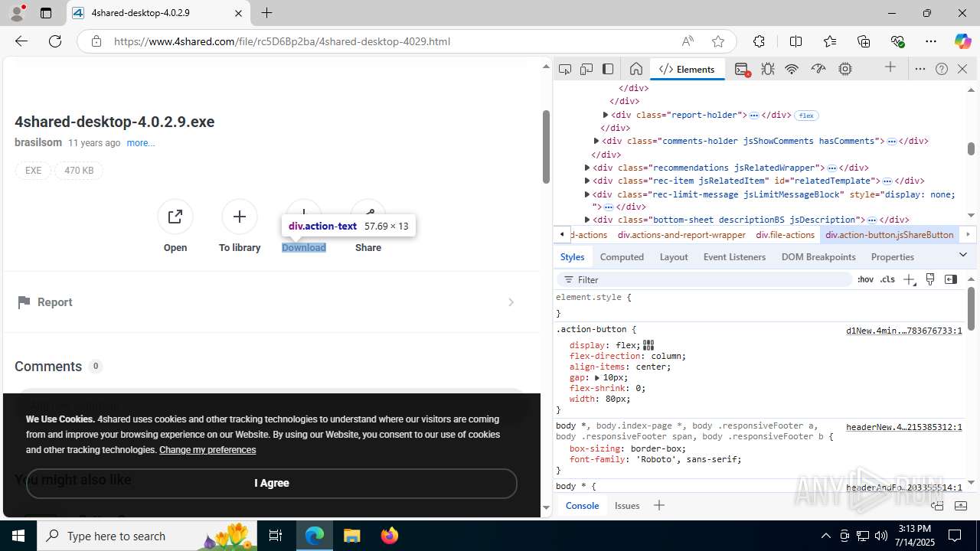Open headerNew.4 stylesheet source link
Viewport: 980px width, 551px height.
904,427
